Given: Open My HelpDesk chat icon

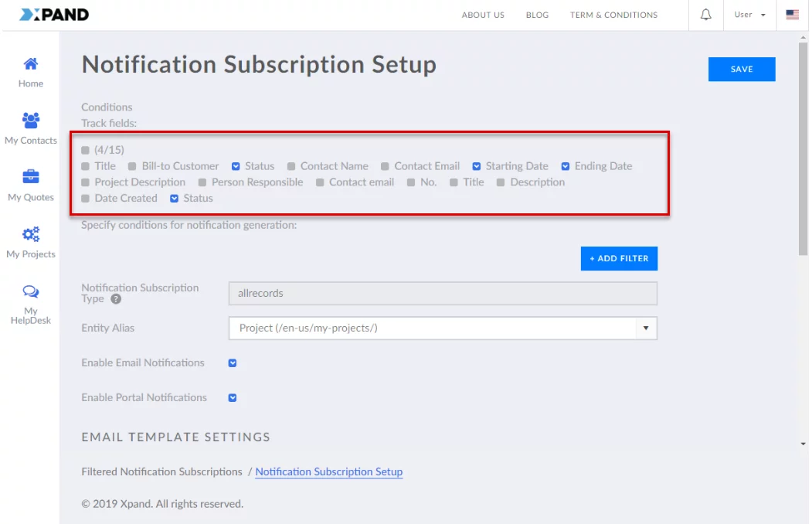Looking at the screenshot, I should (31, 291).
